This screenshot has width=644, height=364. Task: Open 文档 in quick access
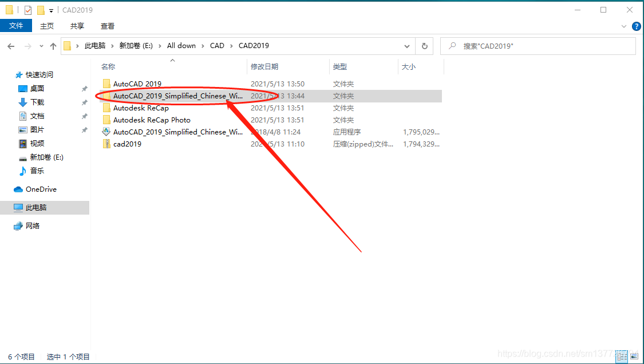[37, 116]
